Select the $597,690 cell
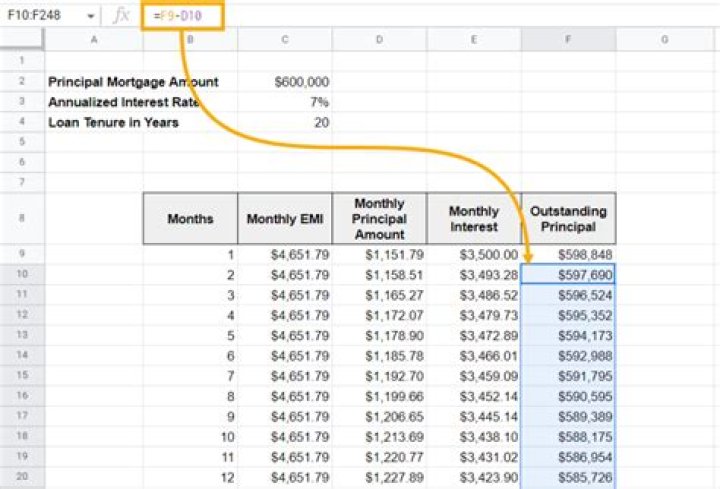This screenshot has height=489, width=720. pyautogui.click(x=568, y=275)
